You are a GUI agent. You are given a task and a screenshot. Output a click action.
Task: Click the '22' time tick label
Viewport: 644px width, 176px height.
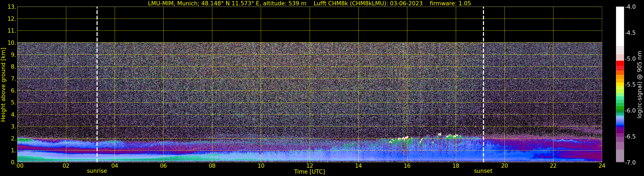click(x=553, y=166)
